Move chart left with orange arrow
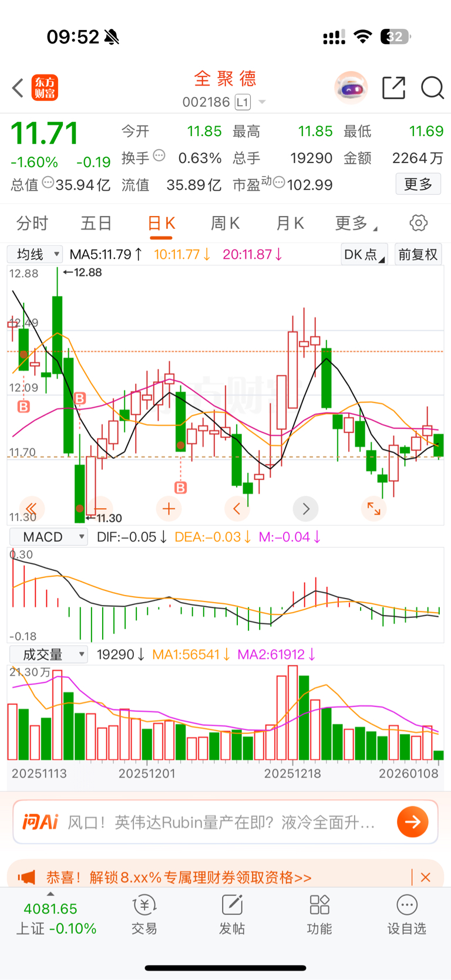 (x=237, y=508)
